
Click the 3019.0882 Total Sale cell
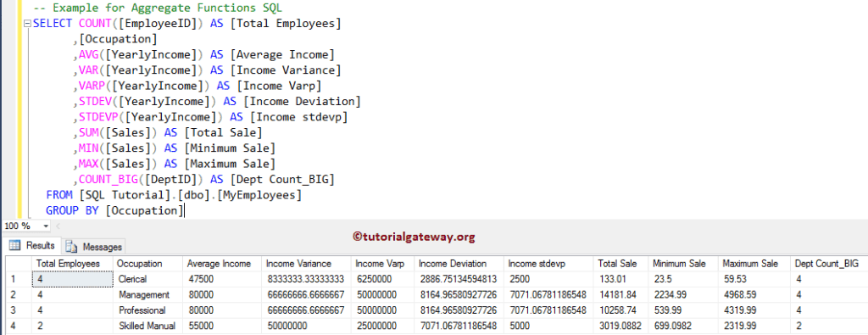(x=621, y=326)
